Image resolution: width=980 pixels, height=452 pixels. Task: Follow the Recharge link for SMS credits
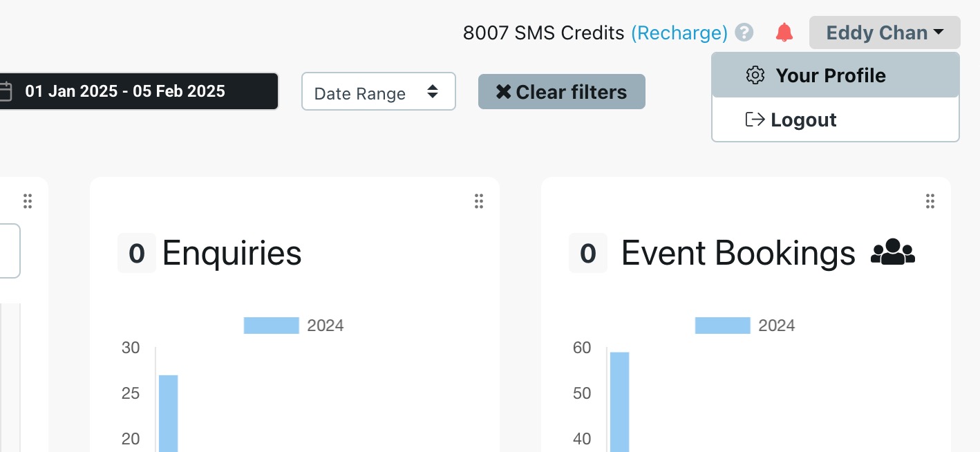pos(679,32)
